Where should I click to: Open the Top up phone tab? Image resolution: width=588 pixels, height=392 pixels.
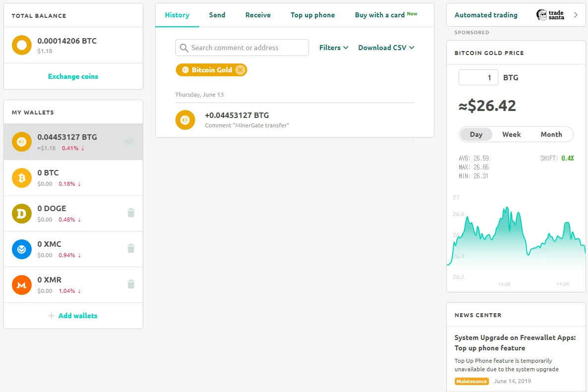click(313, 15)
